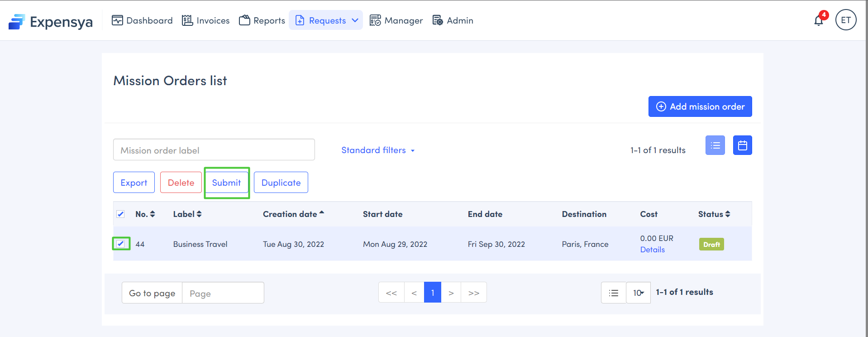
Task: Focus the Mission order label search field
Action: 214,150
